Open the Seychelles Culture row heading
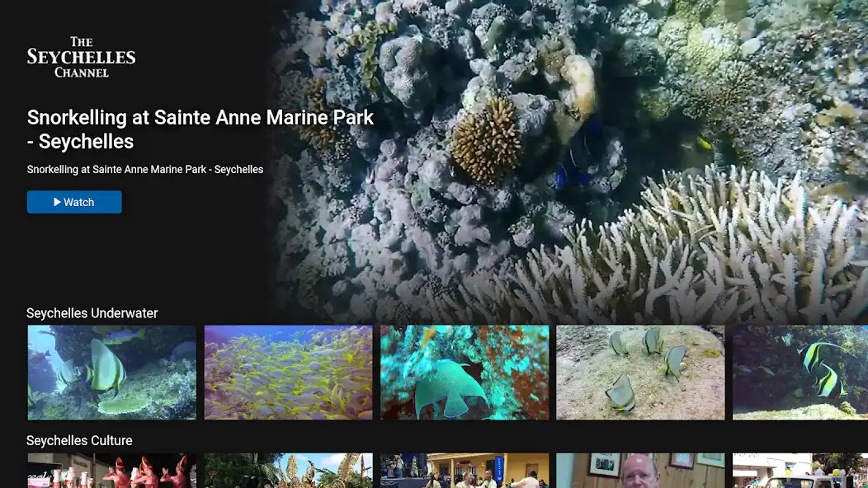This screenshot has height=488, width=868. click(x=79, y=440)
